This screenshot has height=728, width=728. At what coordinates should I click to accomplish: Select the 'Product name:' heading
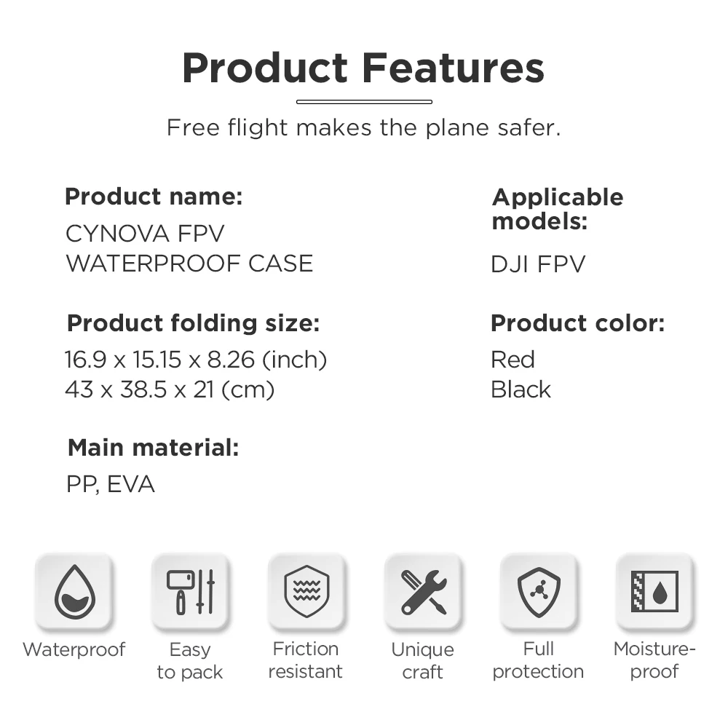(x=154, y=197)
